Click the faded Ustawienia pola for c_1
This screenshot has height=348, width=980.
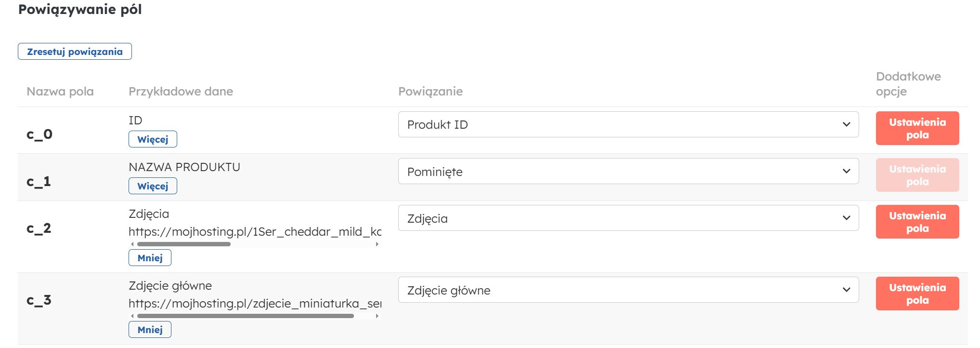click(917, 175)
